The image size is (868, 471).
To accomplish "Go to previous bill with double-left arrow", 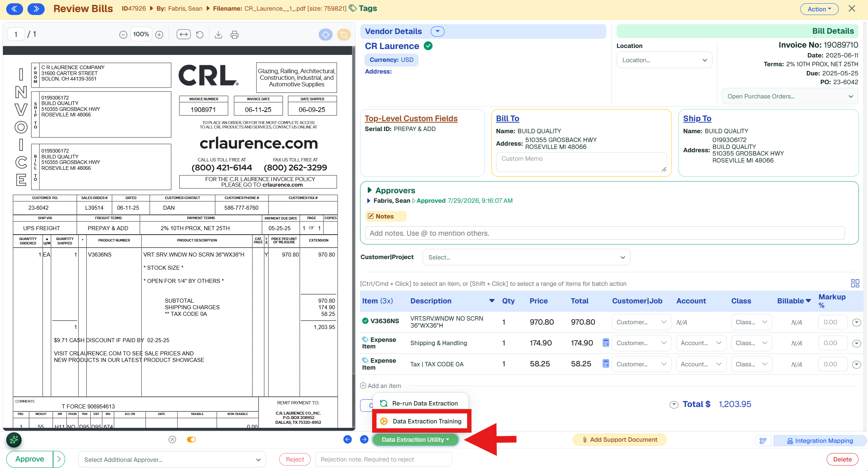I will point(15,9).
